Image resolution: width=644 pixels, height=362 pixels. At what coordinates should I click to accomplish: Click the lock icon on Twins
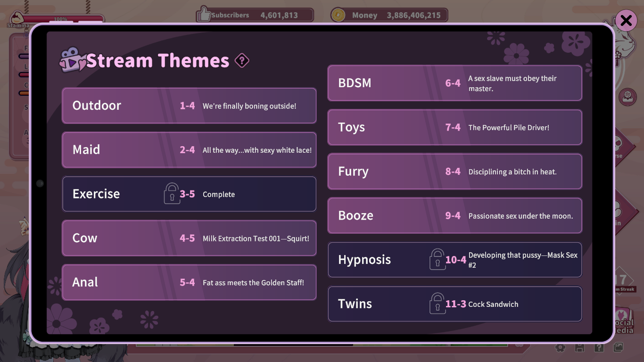click(x=438, y=304)
